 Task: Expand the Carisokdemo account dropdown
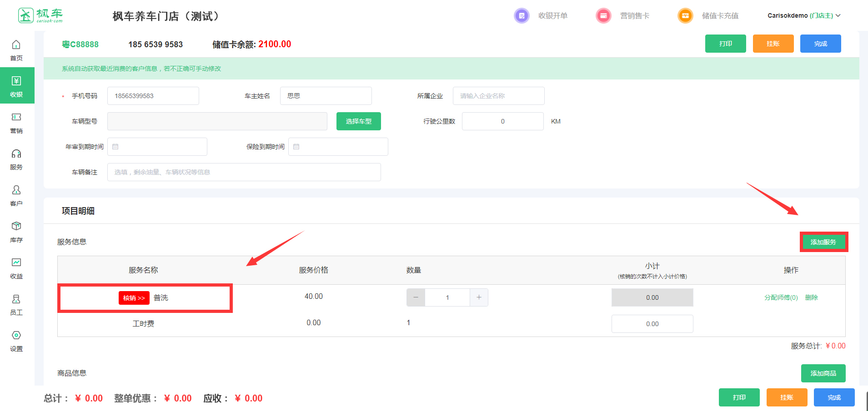tap(804, 15)
